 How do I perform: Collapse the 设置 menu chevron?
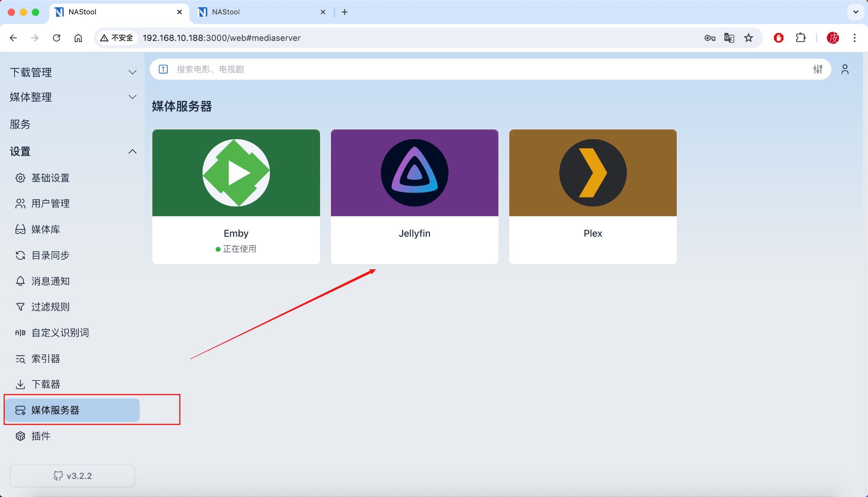(132, 151)
